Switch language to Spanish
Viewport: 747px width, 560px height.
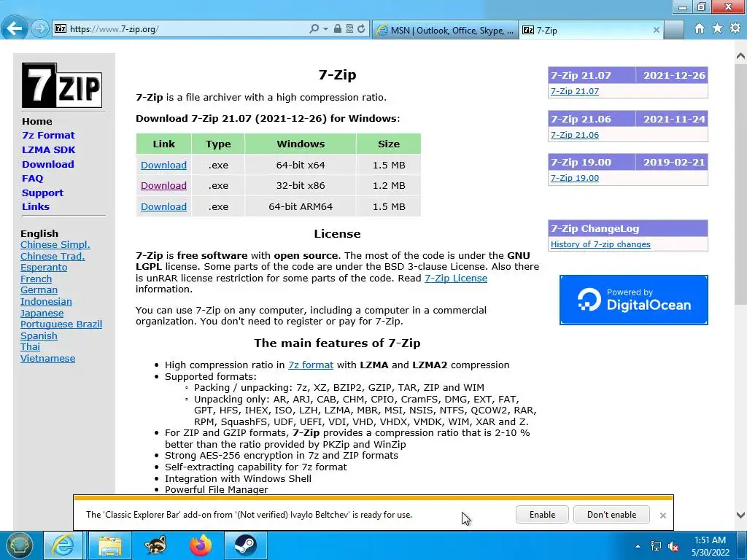point(39,335)
